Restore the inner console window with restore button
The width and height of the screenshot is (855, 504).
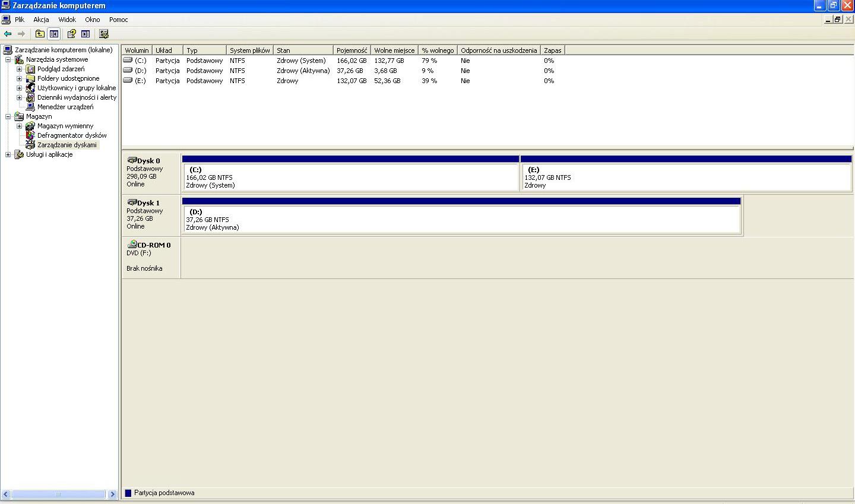coord(837,20)
